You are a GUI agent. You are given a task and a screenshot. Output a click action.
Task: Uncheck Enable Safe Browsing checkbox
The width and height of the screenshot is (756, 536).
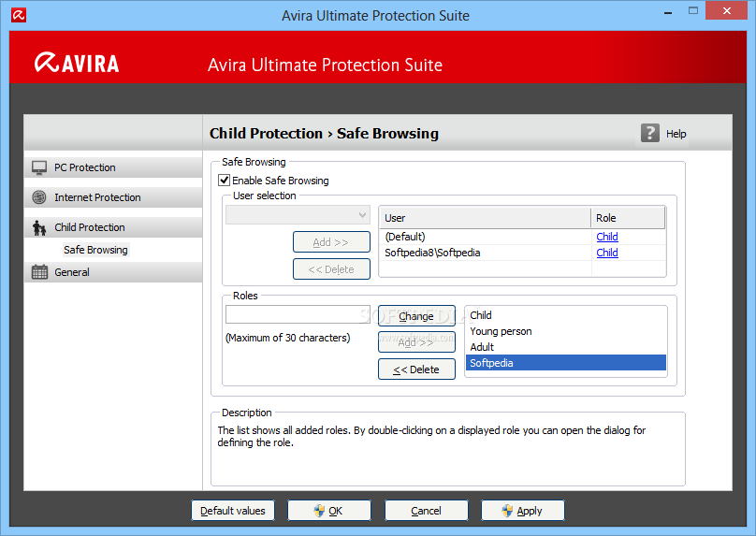click(x=225, y=181)
